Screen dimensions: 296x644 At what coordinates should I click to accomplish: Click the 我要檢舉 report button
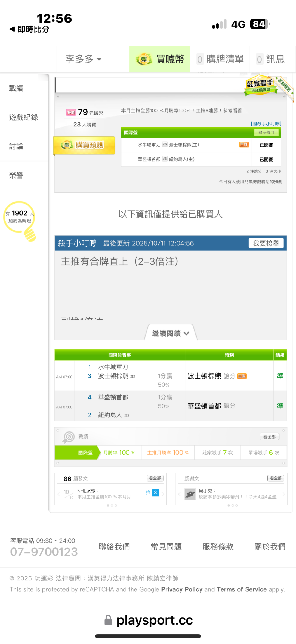pos(266,243)
